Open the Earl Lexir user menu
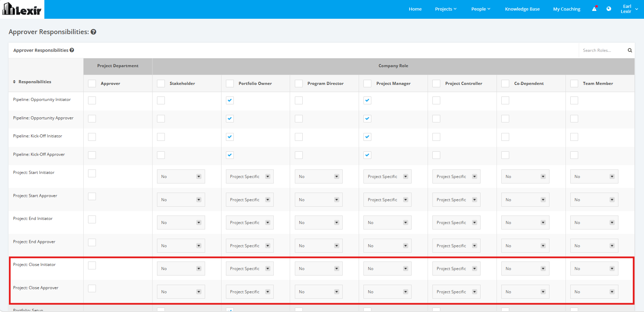This screenshot has width=644, height=312. coord(629,9)
